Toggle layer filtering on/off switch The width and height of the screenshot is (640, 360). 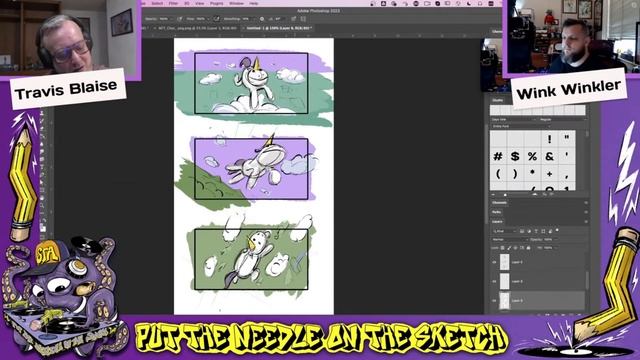[557, 230]
